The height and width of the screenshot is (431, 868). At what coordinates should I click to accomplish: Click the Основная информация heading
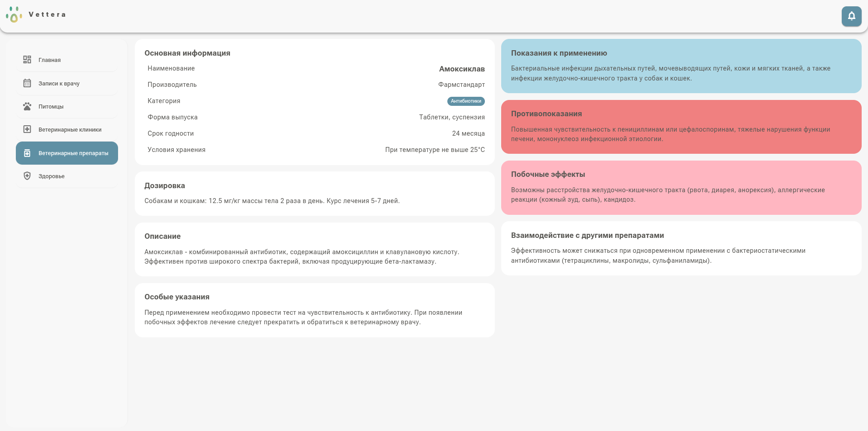[x=187, y=53]
